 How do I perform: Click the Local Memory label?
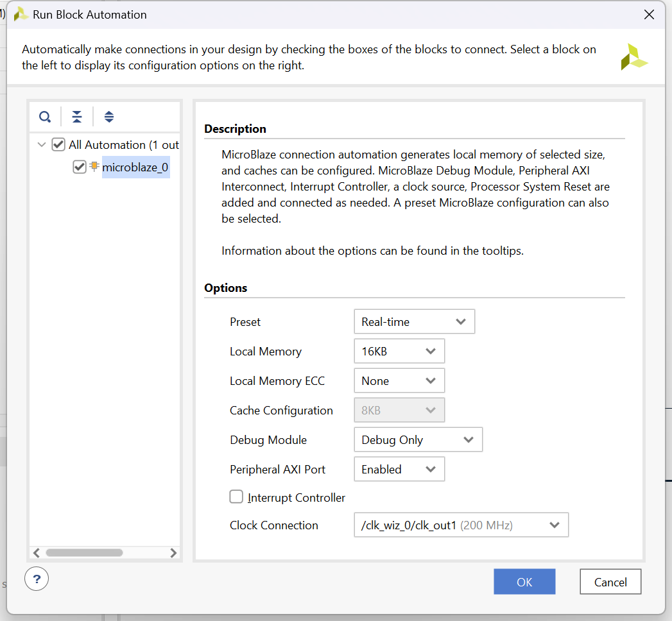click(x=266, y=352)
